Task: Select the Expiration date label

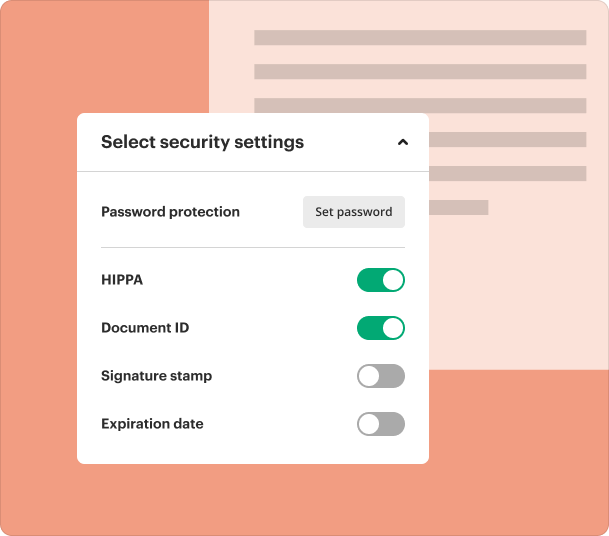Action: pos(152,424)
